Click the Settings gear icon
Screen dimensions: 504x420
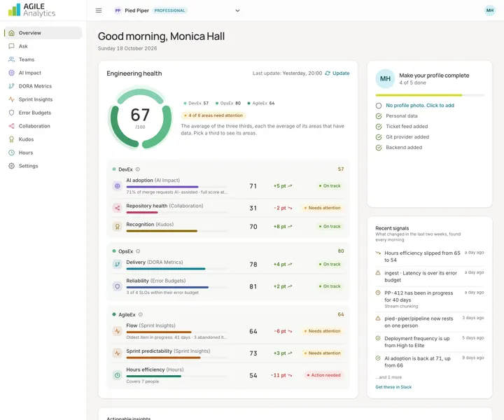point(12,166)
